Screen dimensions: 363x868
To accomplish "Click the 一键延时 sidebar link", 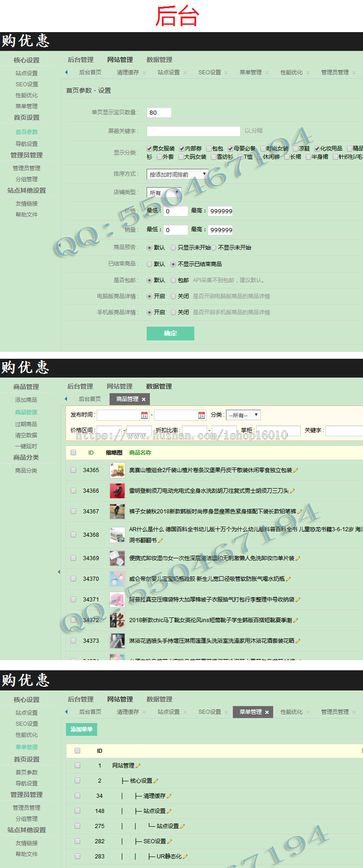I will click(x=26, y=446).
